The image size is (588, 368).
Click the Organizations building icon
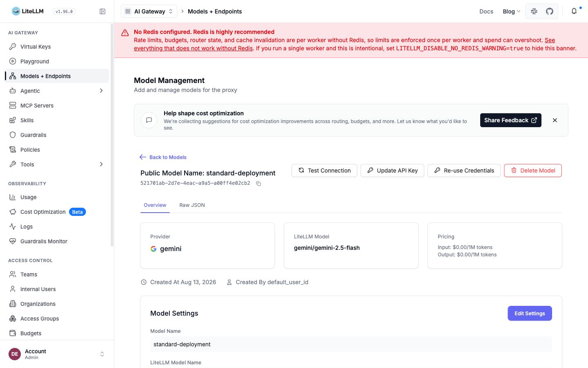[13, 304]
